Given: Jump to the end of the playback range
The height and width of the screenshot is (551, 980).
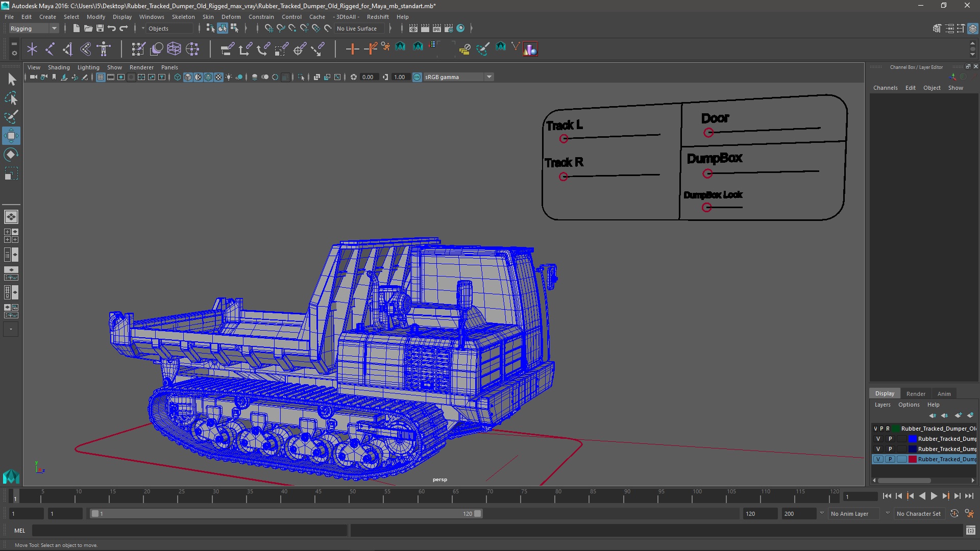Looking at the screenshot, I should pyautogui.click(x=969, y=496).
